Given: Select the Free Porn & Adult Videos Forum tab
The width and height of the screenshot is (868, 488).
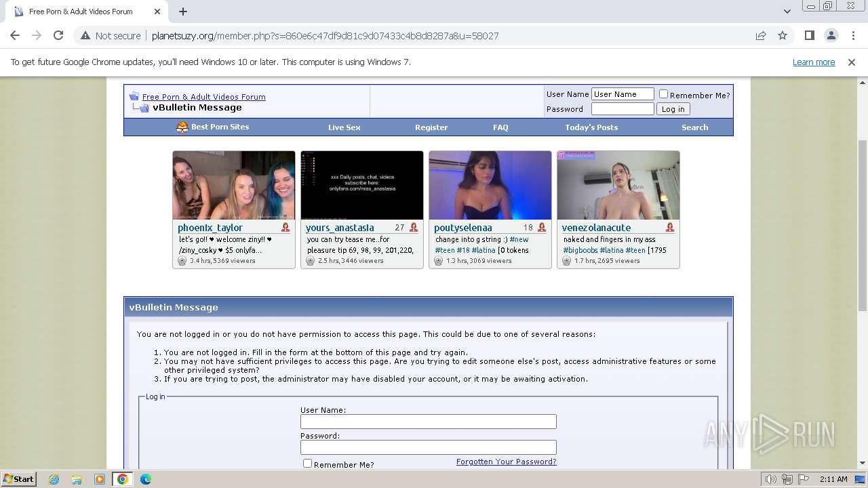Looking at the screenshot, I should click(x=87, y=12).
